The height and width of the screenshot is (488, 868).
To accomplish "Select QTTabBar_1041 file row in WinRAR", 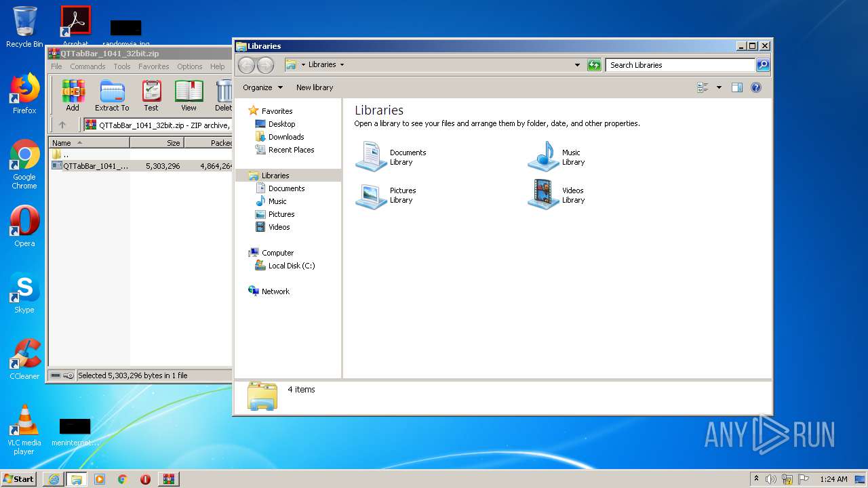I will (141, 165).
